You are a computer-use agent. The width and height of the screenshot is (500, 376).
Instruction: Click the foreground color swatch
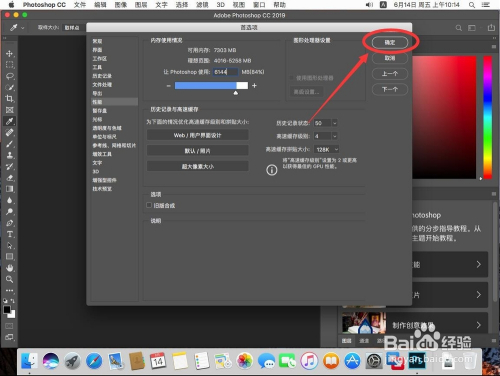point(7,310)
